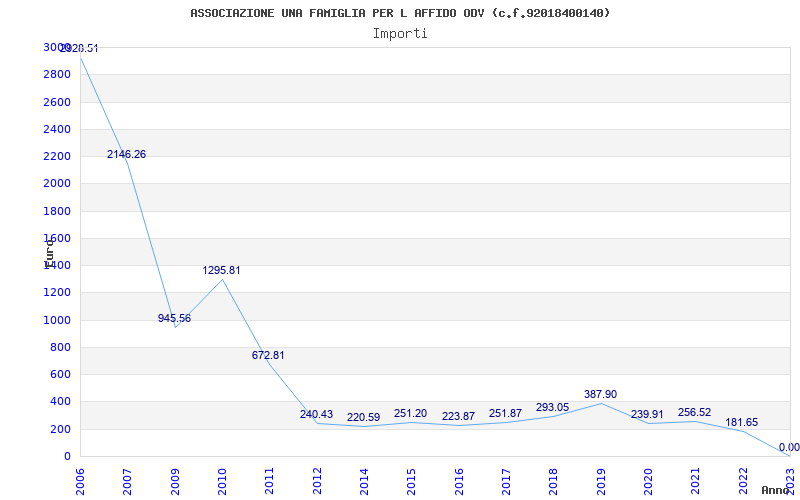Click the 2022 year axis label
This screenshot has height=500, width=800.
tap(742, 481)
